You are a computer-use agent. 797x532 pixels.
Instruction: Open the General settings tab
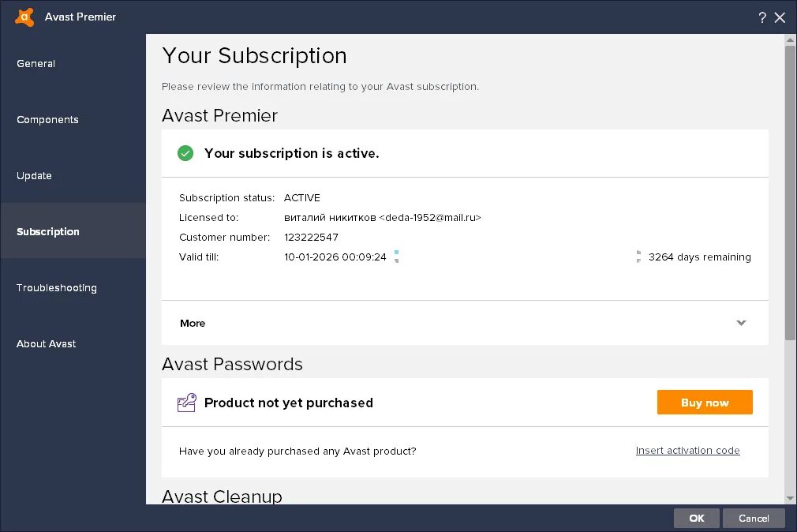[36, 63]
